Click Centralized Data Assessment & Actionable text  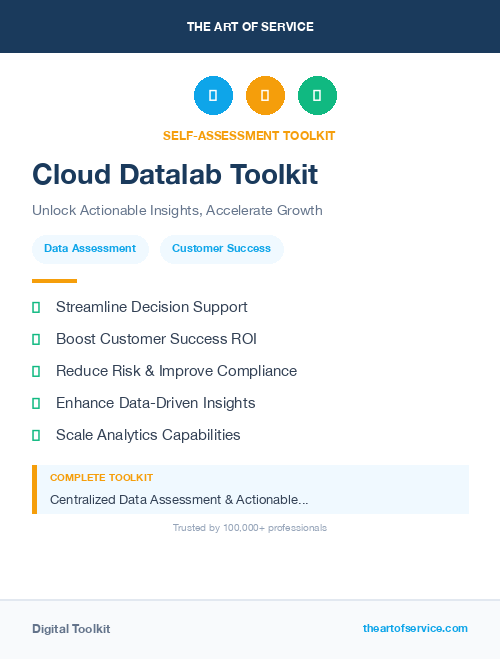pos(179,500)
